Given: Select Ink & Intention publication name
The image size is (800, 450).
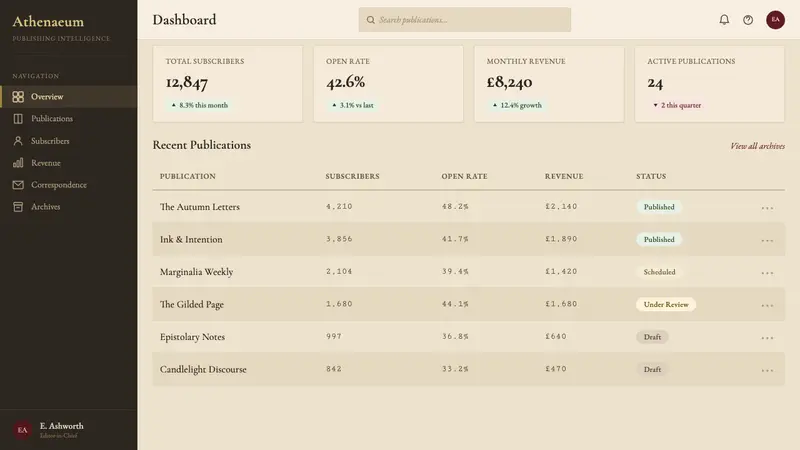Looking at the screenshot, I should pos(191,239).
